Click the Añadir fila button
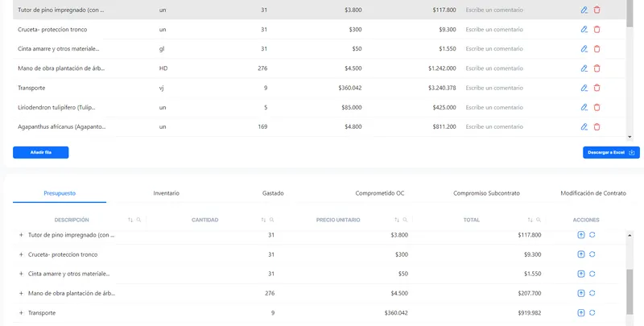The width and height of the screenshot is (644, 326). pos(41,152)
